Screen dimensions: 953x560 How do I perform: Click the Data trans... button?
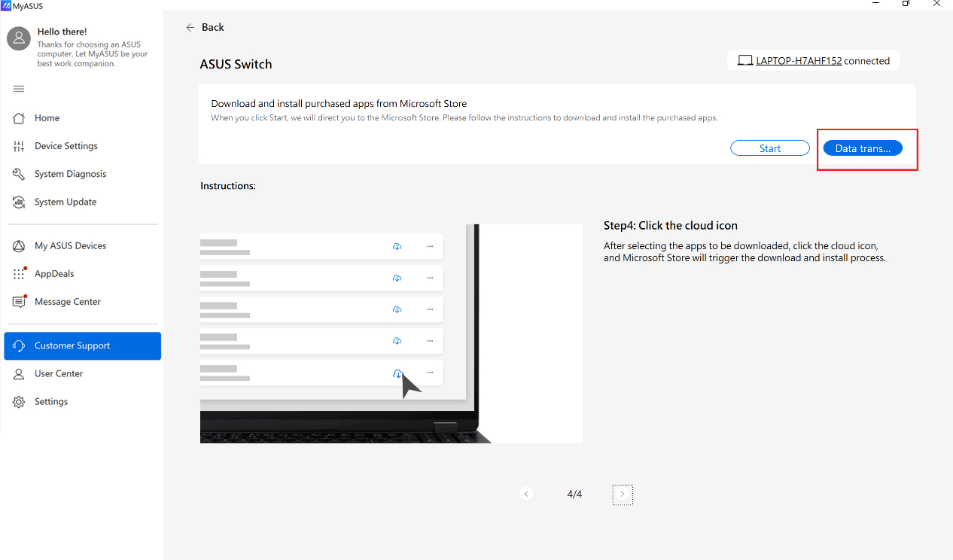point(863,149)
